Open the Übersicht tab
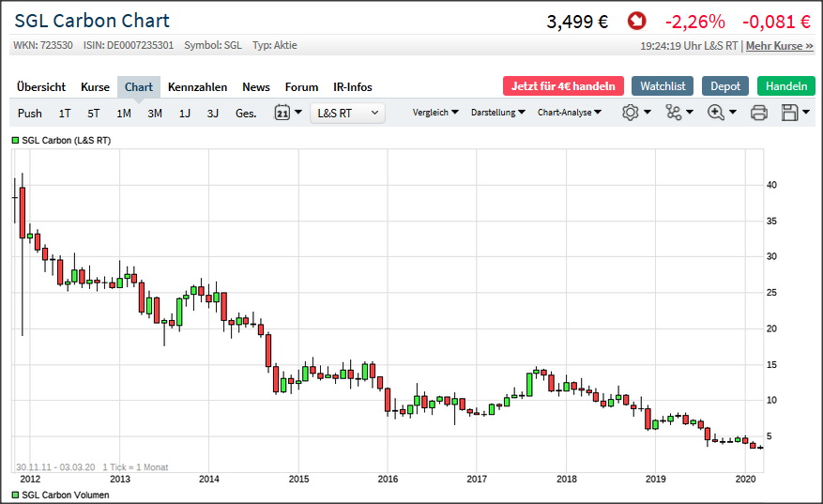 point(41,86)
